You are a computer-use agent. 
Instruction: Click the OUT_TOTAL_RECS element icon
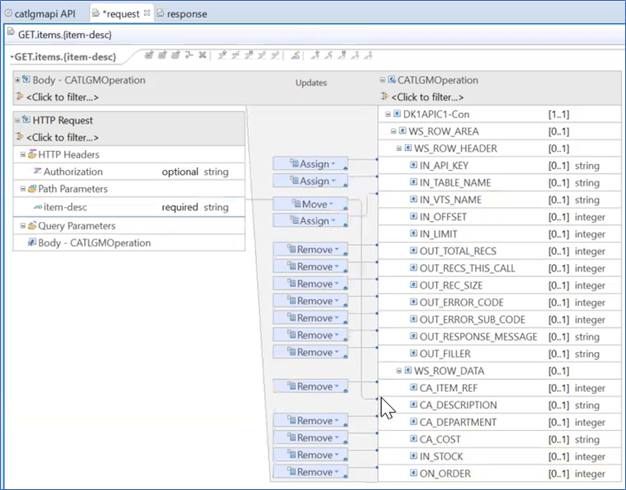tap(414, 251)
